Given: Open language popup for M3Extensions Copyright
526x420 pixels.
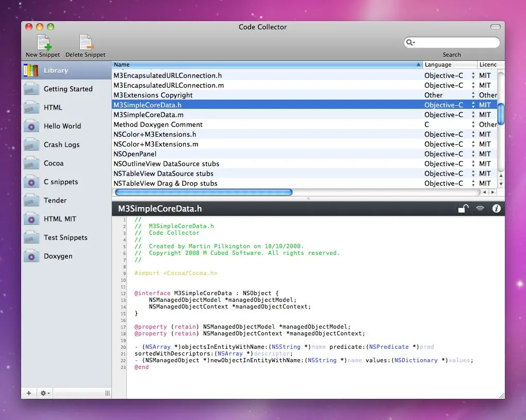Looking at the screenshot, I should [473, 95].
